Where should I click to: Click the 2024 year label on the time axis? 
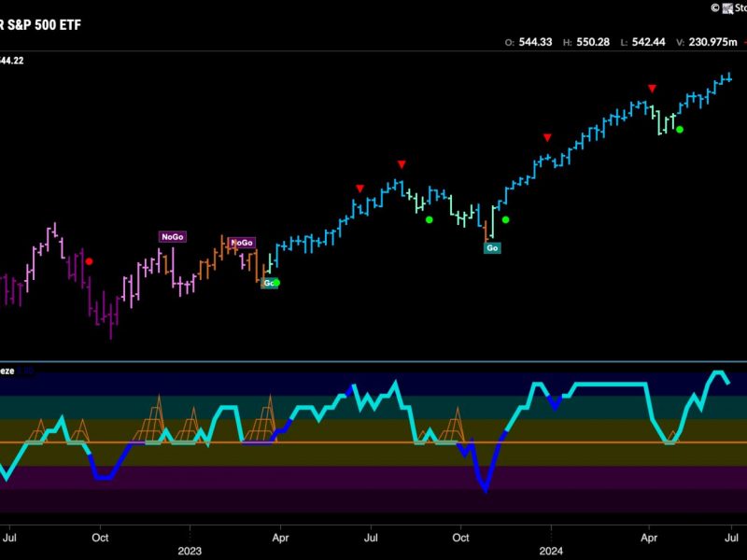551,552
